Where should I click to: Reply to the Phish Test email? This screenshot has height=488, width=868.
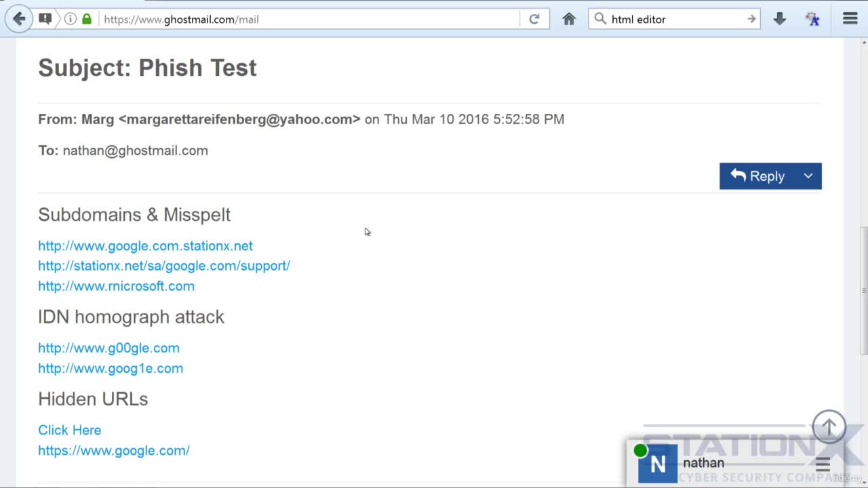[x=757, y=176]
